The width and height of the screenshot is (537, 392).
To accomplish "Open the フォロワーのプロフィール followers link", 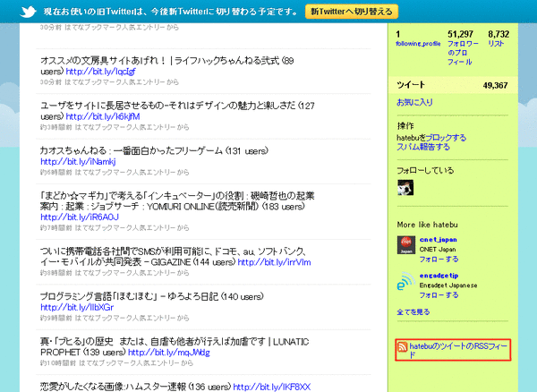I will point(463,53).
